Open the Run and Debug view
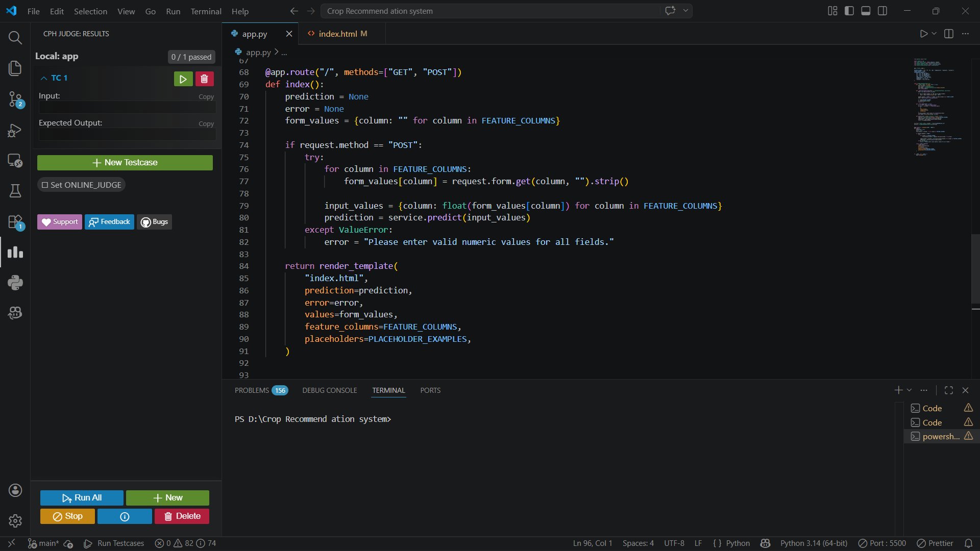 pos(15,131)
